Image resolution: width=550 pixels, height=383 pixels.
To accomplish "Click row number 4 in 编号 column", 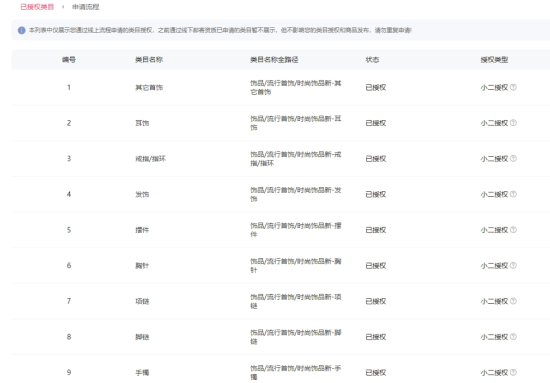I will [69, 194].
